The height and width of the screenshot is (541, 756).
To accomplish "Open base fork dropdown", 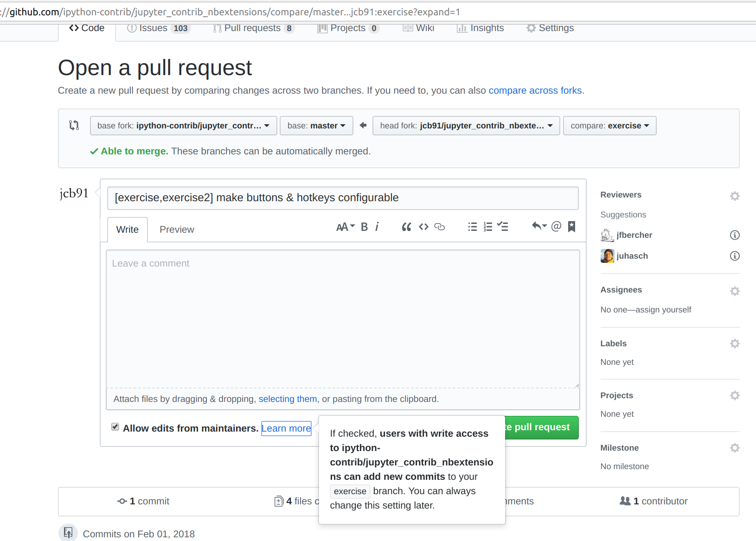I will tap(183, 126).
